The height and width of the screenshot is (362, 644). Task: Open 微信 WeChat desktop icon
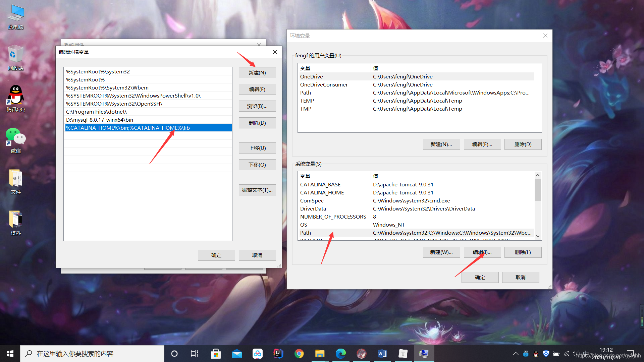(16, 141)
